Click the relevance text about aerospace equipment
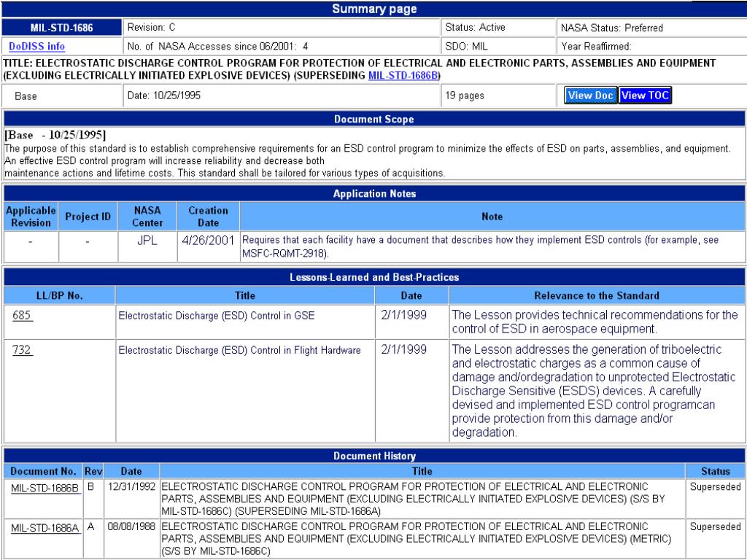The image size is (747, 560). [595, 322]
